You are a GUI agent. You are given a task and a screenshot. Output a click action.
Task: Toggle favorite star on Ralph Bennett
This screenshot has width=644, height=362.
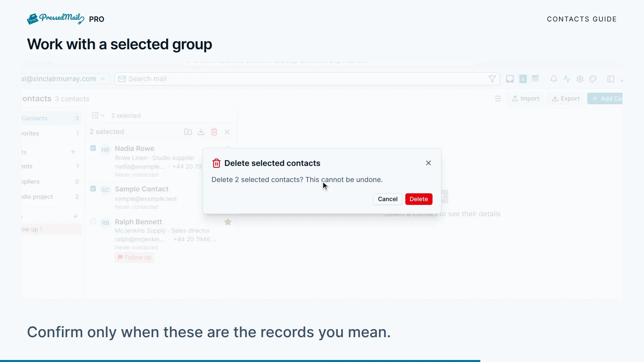pos(228,222)
